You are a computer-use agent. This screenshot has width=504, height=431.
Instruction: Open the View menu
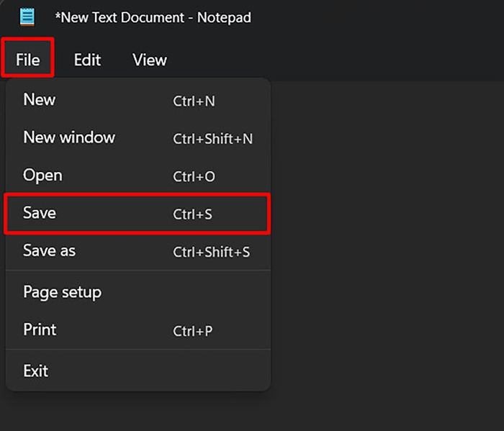pos(150,60)
